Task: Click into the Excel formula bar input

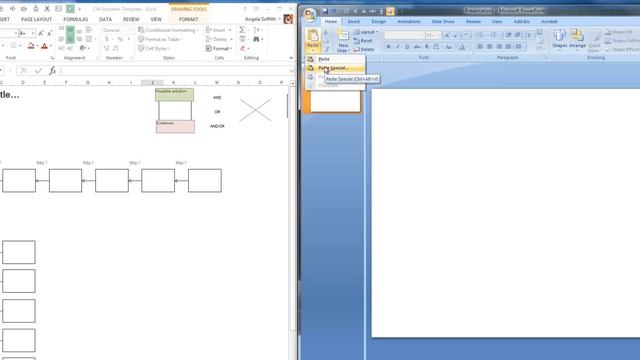Action: 174,71
